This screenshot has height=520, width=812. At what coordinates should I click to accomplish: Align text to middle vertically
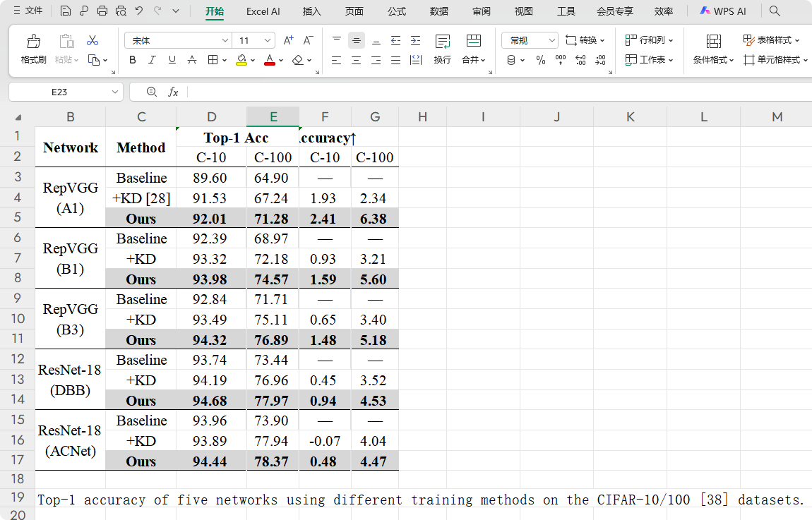357,40
